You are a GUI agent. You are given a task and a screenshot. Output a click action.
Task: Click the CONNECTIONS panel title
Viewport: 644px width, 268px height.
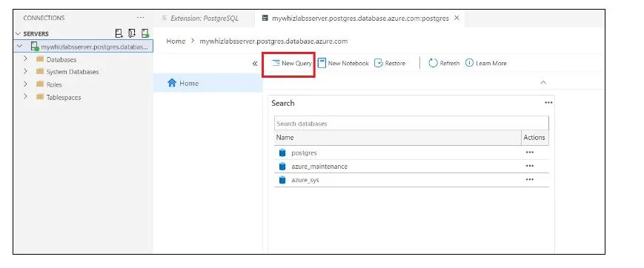click(x=44, y=18)
